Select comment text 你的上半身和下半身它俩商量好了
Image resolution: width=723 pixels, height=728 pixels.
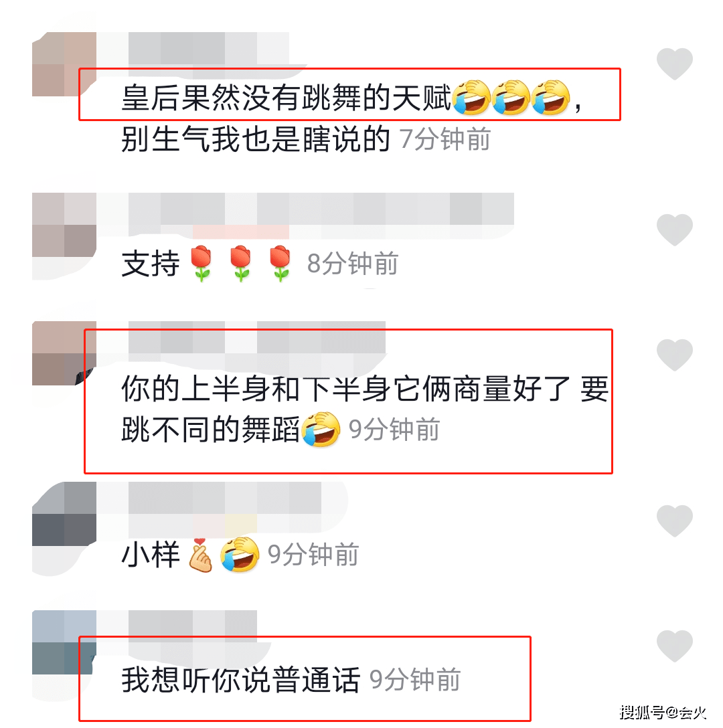click(x=345, y=389)
